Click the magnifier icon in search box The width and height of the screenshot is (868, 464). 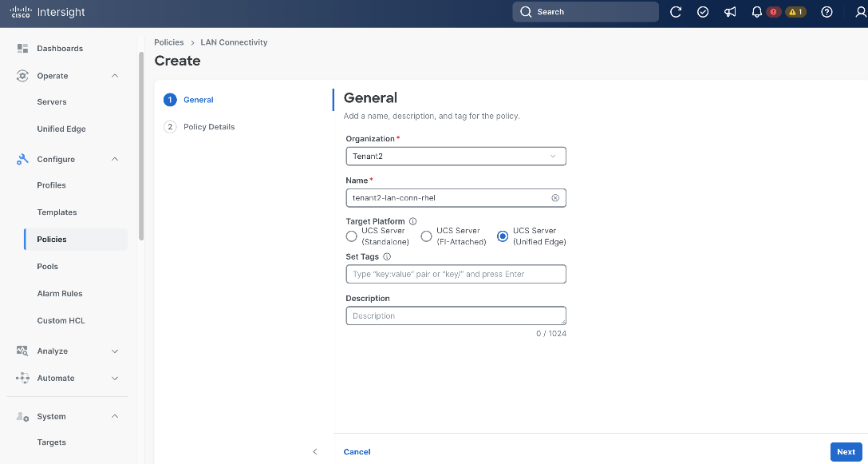[x=526, y=12]
